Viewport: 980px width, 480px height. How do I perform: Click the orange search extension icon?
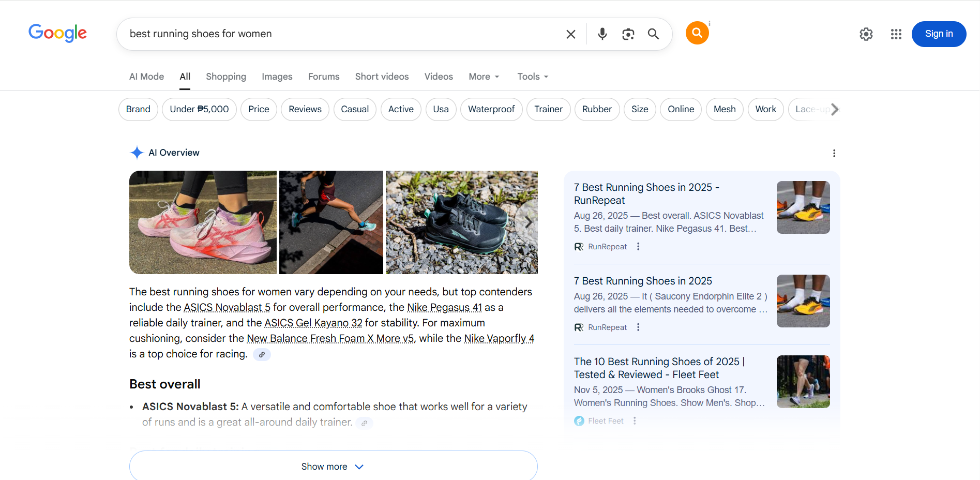click(697, 33)
